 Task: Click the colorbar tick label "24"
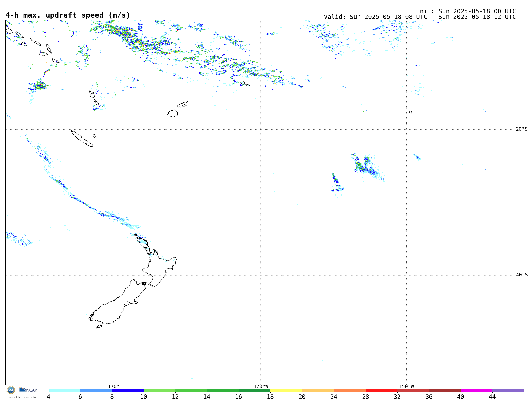point(334,397)
